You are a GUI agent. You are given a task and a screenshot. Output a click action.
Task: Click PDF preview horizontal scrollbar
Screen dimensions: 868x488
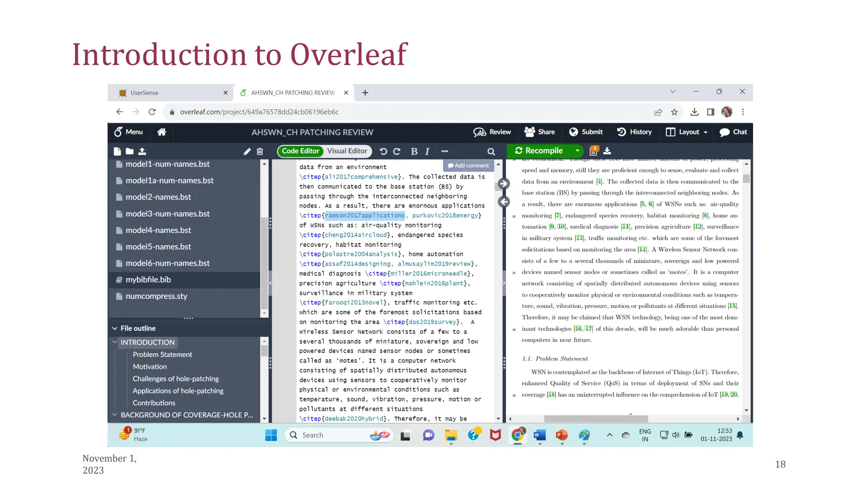click(x=596, y=419)
